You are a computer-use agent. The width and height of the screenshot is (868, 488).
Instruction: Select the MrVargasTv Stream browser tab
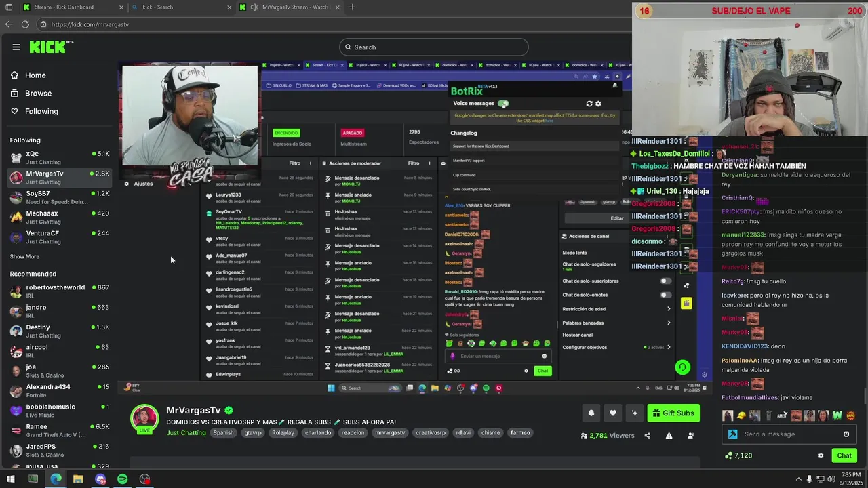288,7
